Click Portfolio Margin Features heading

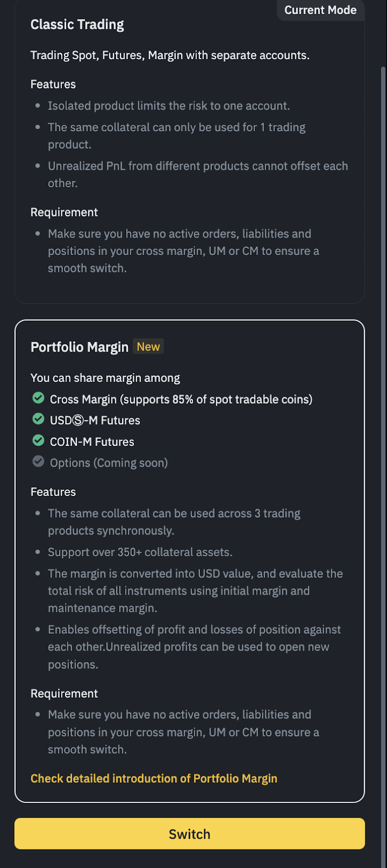53,492
